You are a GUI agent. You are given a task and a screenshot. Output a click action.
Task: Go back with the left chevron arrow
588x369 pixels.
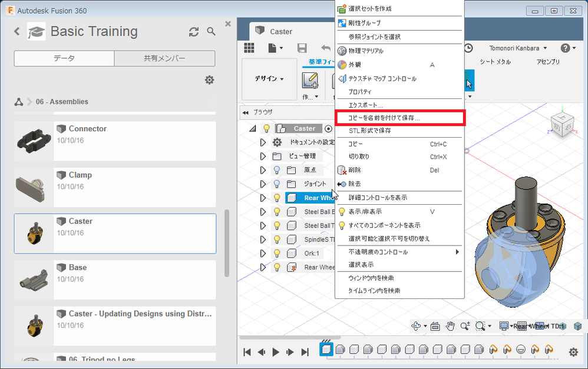17,31
